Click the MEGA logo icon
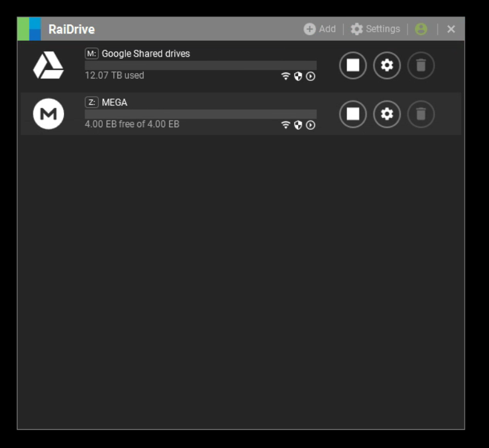489x448 pixels. click(48, 114)
